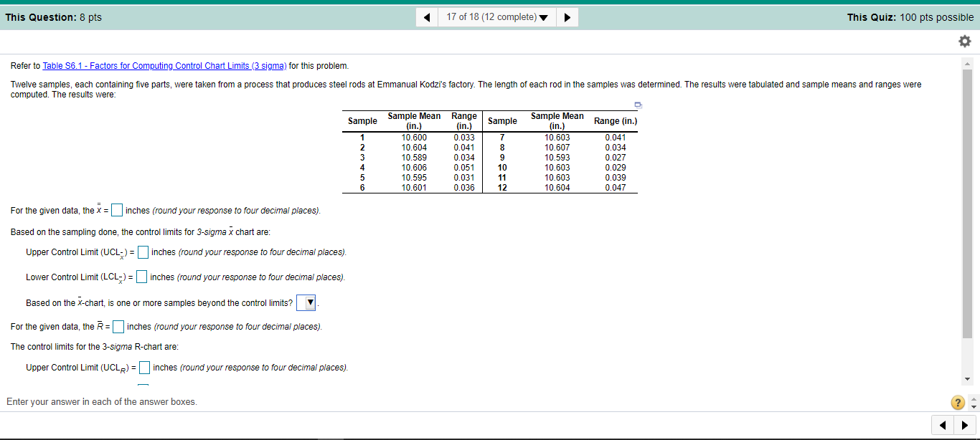Click the LCL x-bar answer input box
This screenshot has width=980, height=440.
pyautogui.click(x=142, y=277)
